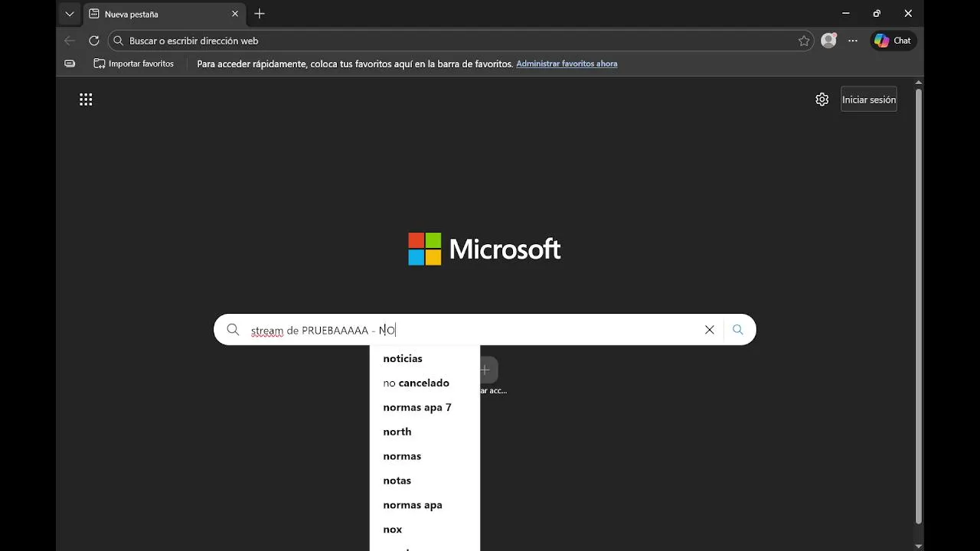Choose the notas suggestion
The width and height of the screenshot is (980, 551).
tap(425, 481)
